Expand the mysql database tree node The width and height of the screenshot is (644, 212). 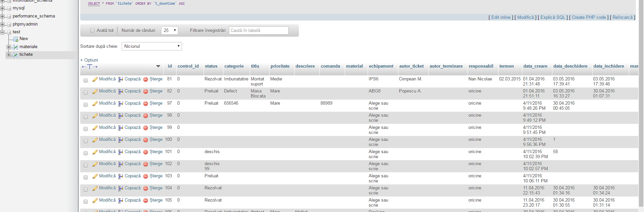(3, 8)
